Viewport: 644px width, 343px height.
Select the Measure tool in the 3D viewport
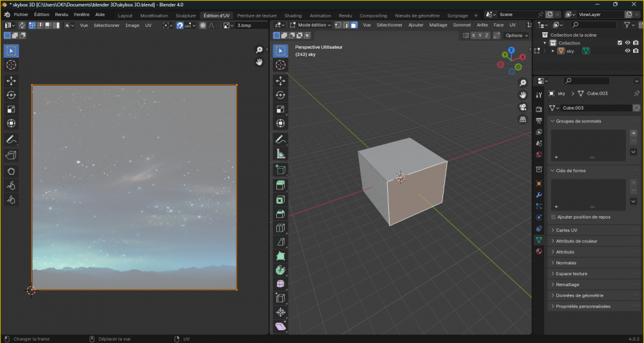281,154
